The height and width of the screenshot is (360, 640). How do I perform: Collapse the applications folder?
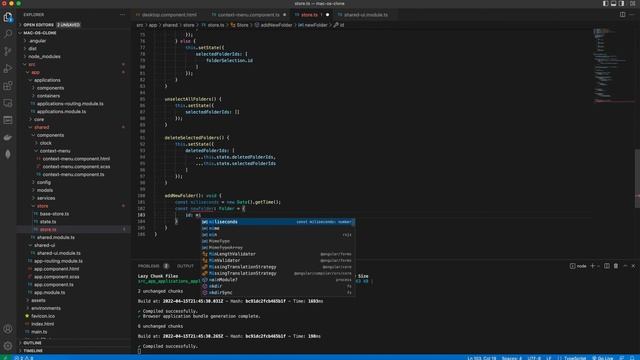pos(73,80)
